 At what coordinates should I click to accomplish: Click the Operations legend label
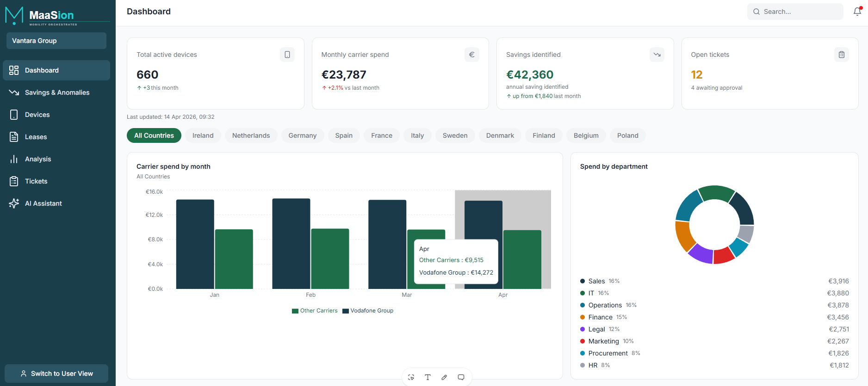pos(605,305)
